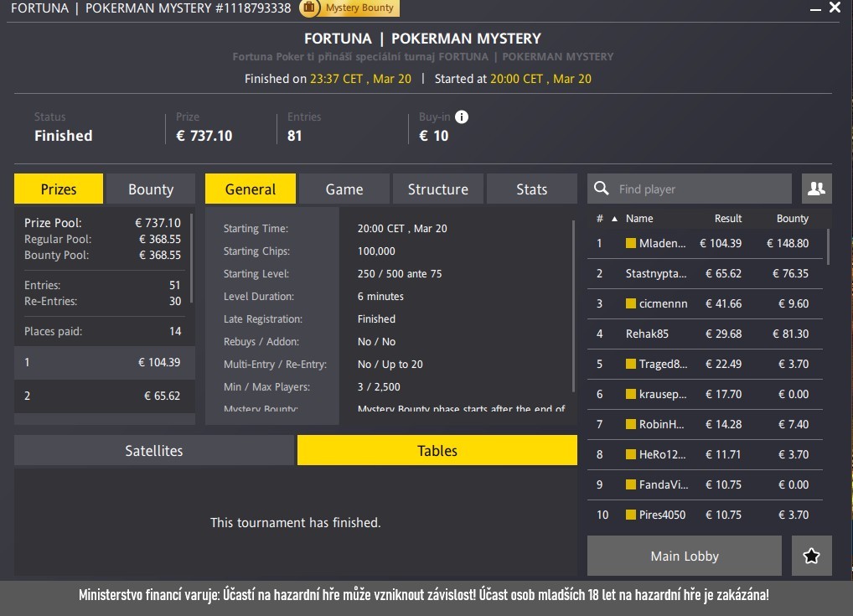Screen dimensions: 853x616
Task: Click the Result value € 41.66
Action: pyautogui.click(x=723, y=303)
